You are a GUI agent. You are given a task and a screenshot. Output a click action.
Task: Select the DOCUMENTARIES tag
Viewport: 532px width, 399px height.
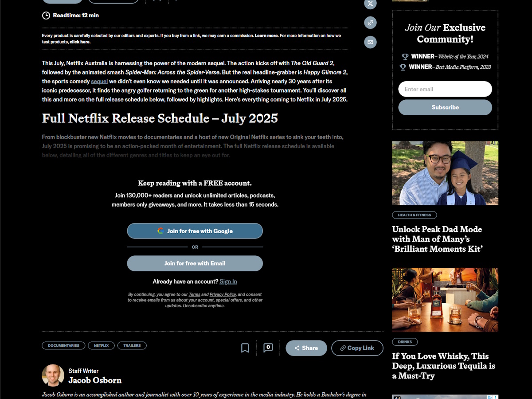64,345
